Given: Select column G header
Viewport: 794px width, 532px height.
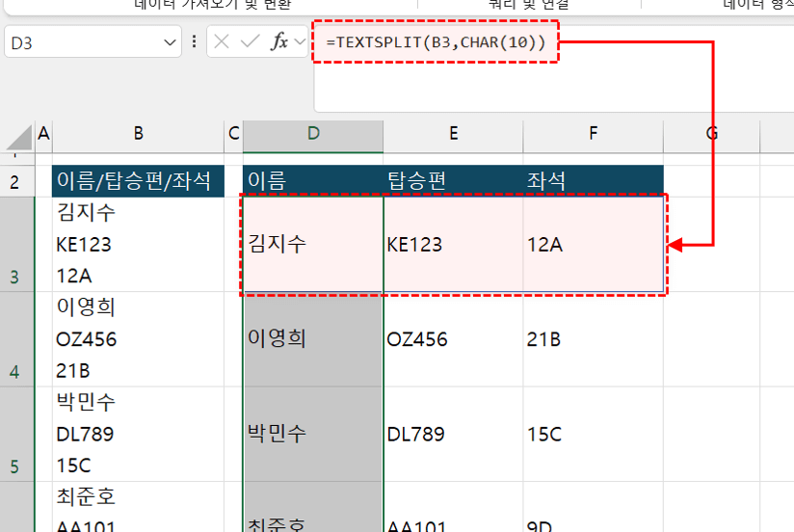Looking at the screenshot, I should tap(711, 136).
